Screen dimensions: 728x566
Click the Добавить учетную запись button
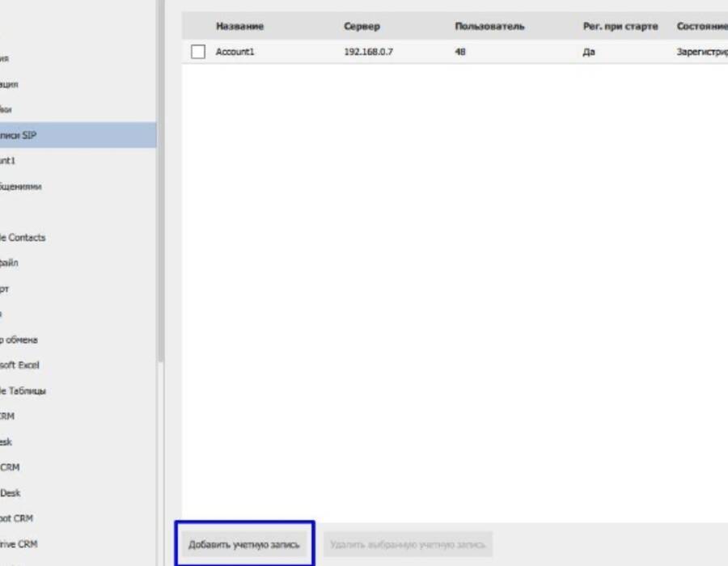[244, 544]
